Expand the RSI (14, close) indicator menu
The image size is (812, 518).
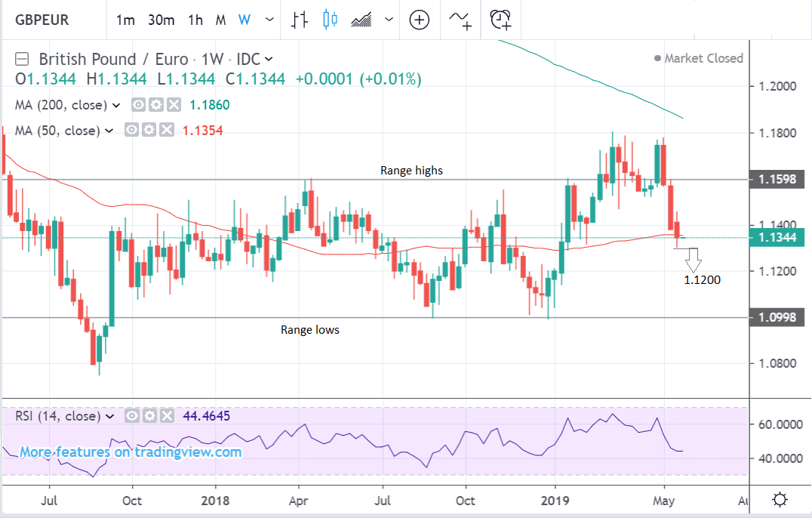click(110, 416)
